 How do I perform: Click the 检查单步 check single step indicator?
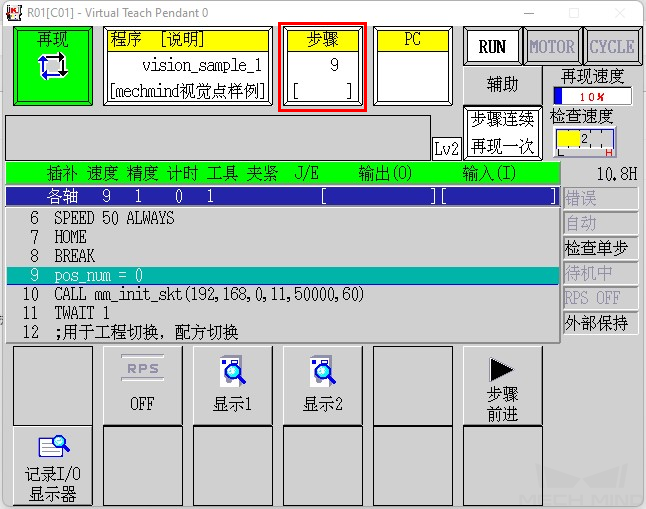600,248
